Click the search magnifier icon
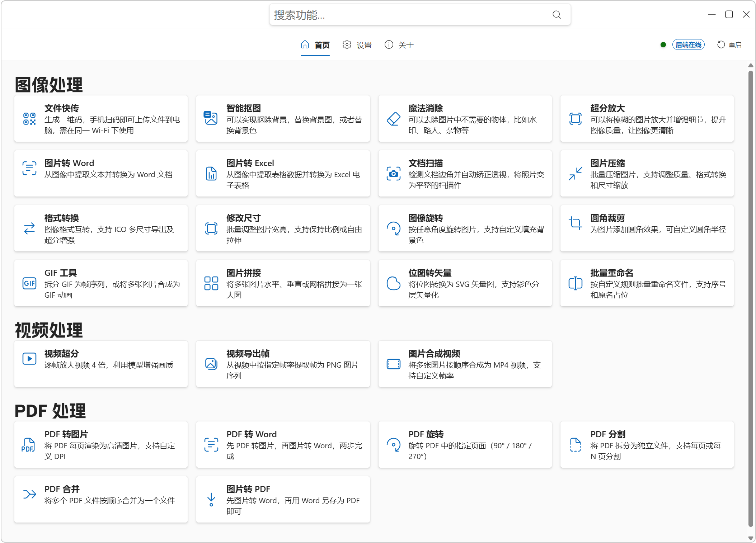 (x=557, y=15)
